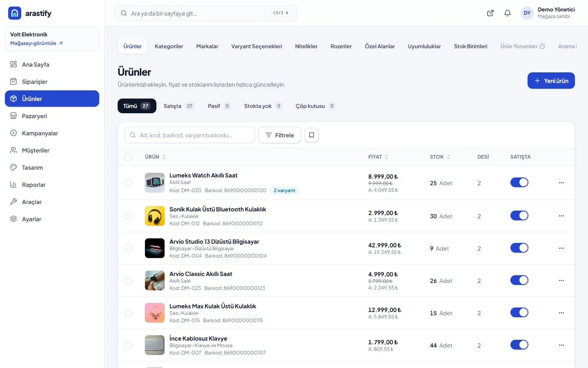Image resolution: width=588 pixels, height=368 pixels.
Task: Open more actions for İnce Kablosuz Klavye
Action: coord(561,345)
